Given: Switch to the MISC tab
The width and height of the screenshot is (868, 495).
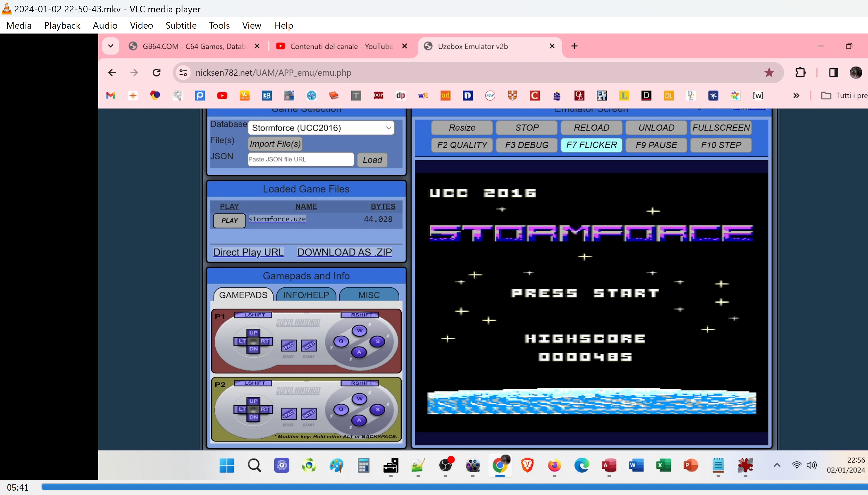Looking at the screenshot, I should 369,295.
